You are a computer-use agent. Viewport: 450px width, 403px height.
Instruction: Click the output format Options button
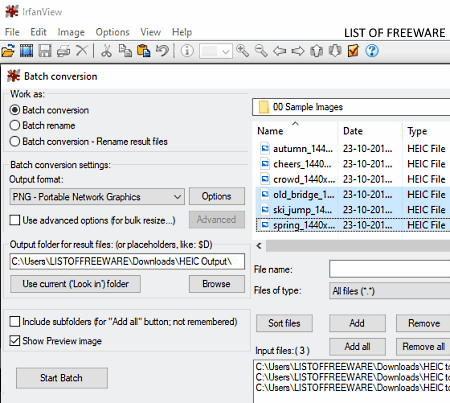coord(217,196)
